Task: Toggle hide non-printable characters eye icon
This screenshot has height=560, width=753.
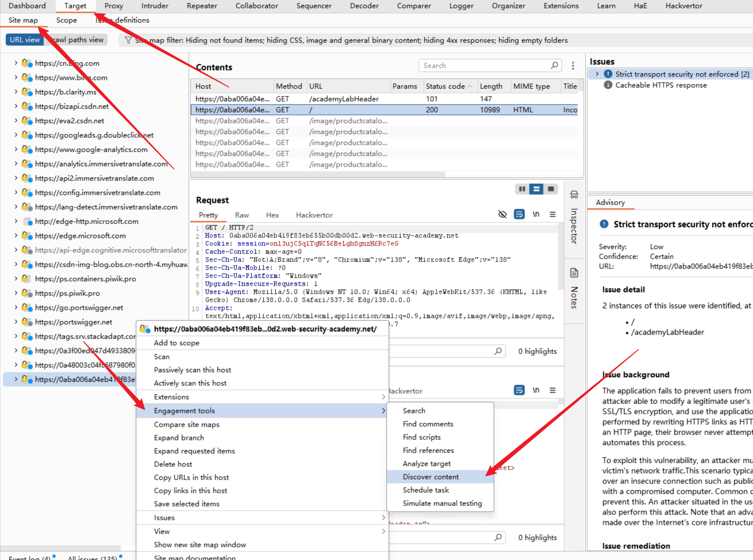Action: click(x=502, y=215)
